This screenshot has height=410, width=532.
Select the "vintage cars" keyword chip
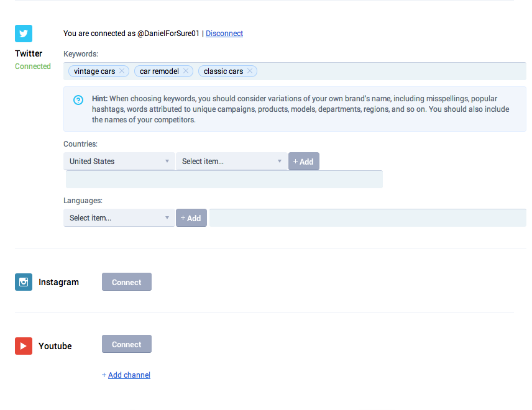93,71
